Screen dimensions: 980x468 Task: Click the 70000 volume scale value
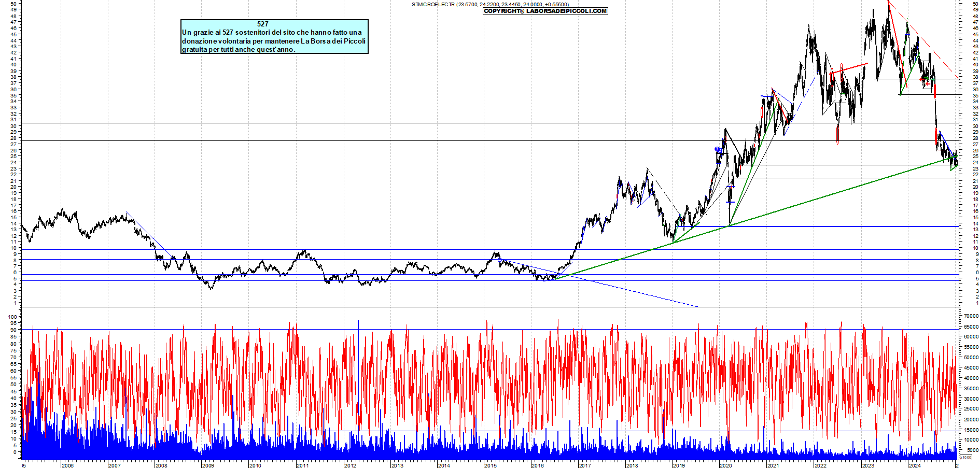point(971,316)
